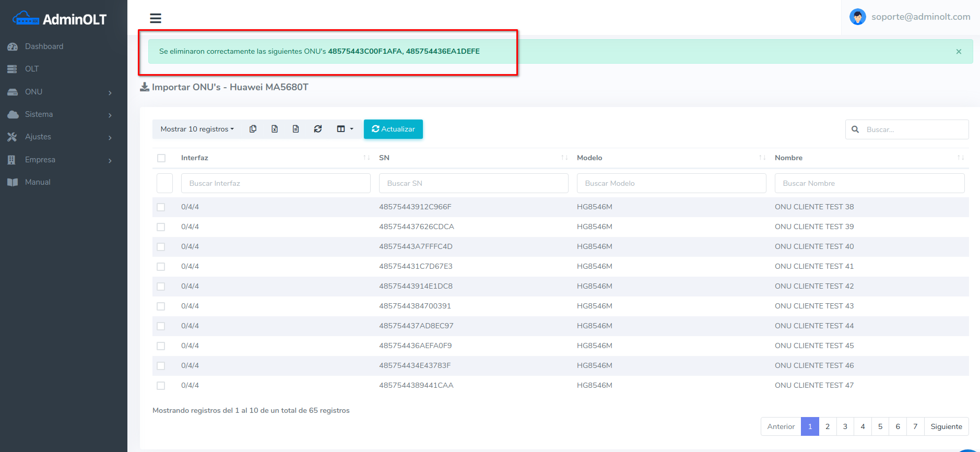
Task: Click the AdminOLT logo
Action: [60, 19]
